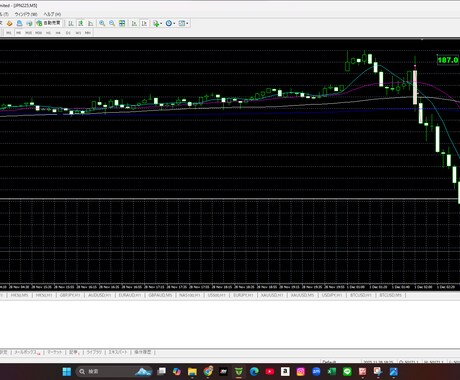Switch to the HK50,M5 chart tab
Screen dimensions: 460x380
[19, 295]
